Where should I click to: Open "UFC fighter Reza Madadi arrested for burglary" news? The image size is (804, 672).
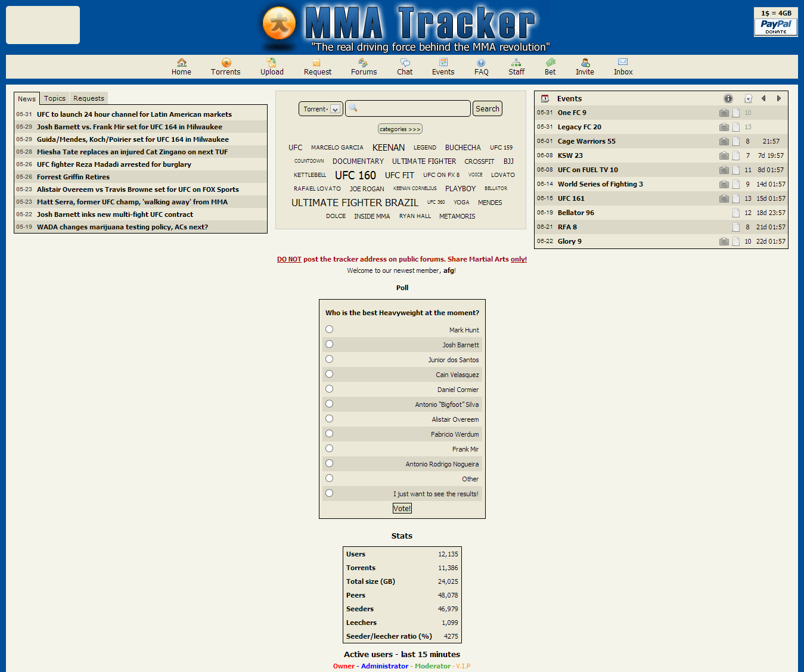[x=114, y=164]
